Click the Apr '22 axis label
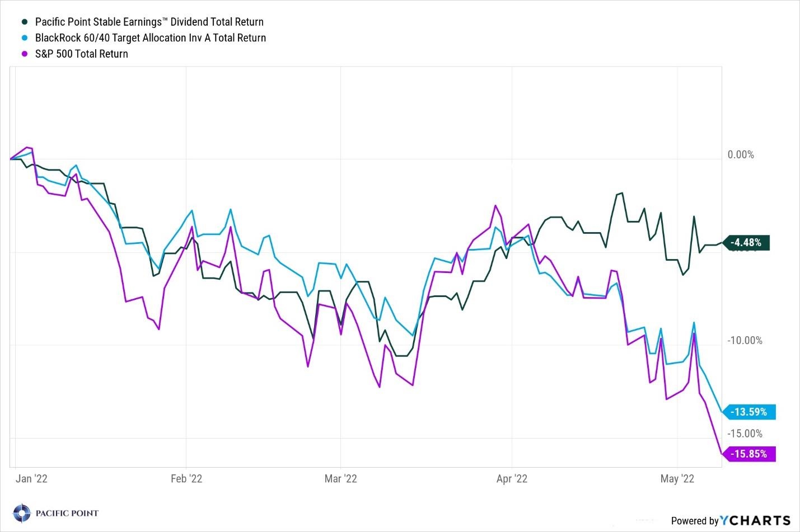The width and height of the screenshot is (800, 532). click(512, 479)
